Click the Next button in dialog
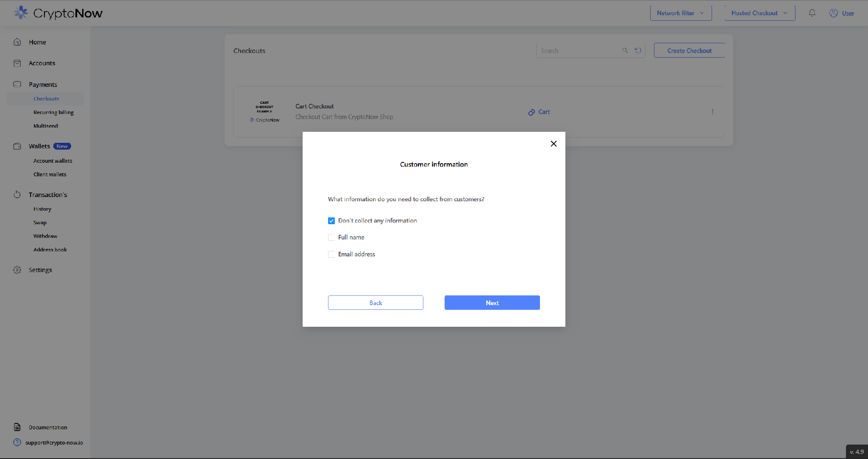868x459 pixels. click(492, 303)
